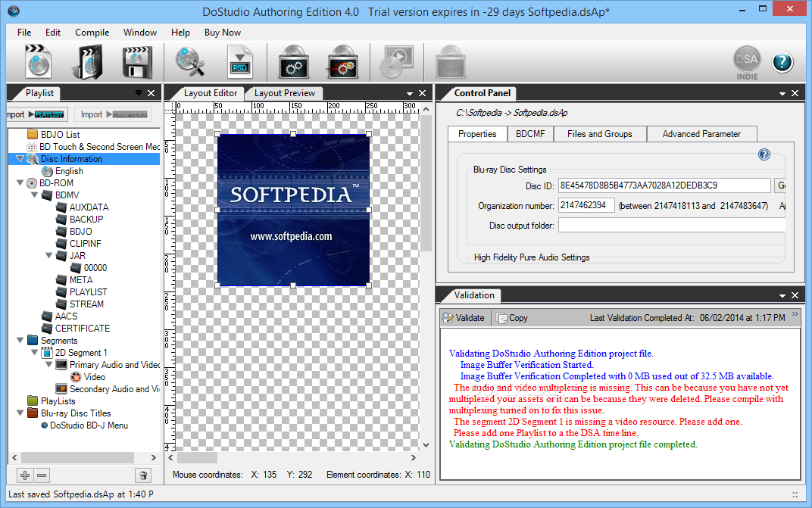Open the Compile menu
This screenshot has width=812, height=508.
click(92, 32)
